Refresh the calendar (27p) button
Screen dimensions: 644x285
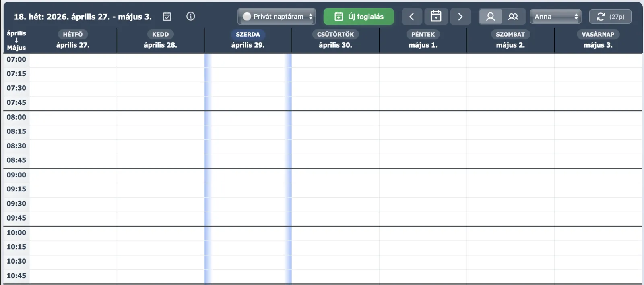tap(610, 17)
